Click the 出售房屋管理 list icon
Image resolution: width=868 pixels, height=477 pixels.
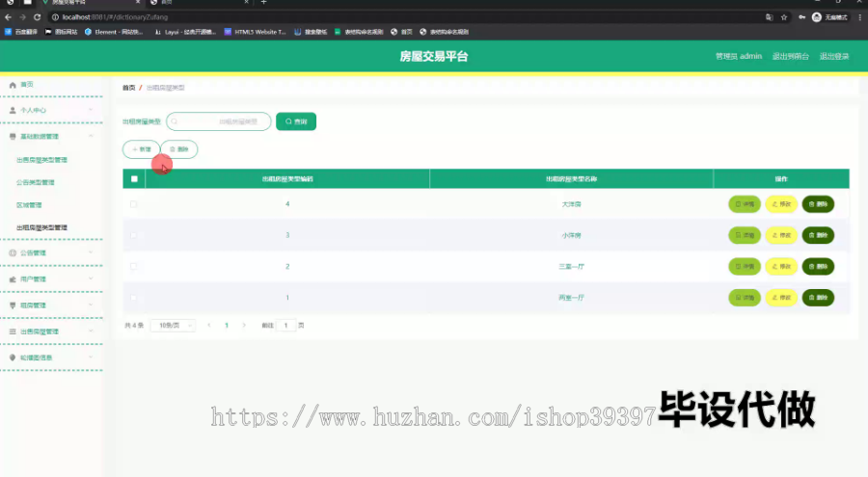(x=13, y=331)
